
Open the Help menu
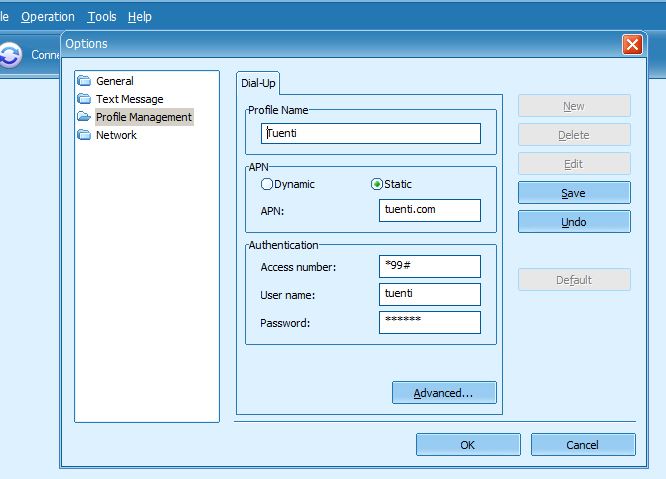(x=140, y=17)
